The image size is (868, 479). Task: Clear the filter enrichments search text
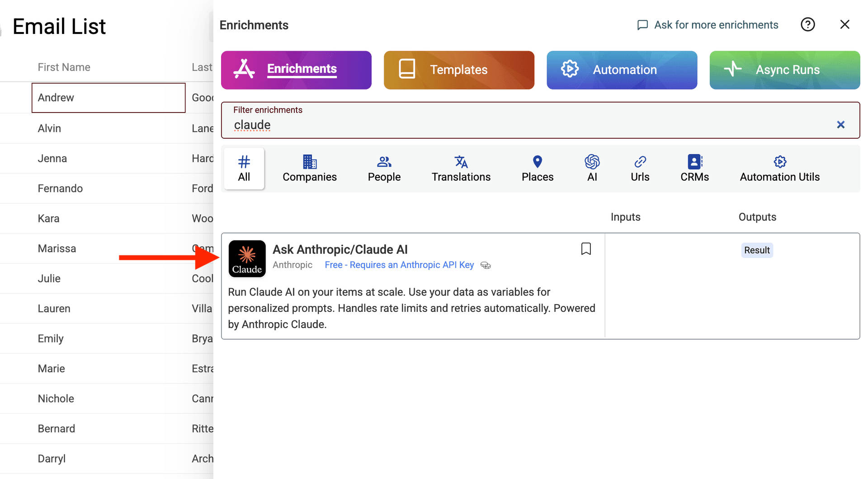(x=840, y=125)
